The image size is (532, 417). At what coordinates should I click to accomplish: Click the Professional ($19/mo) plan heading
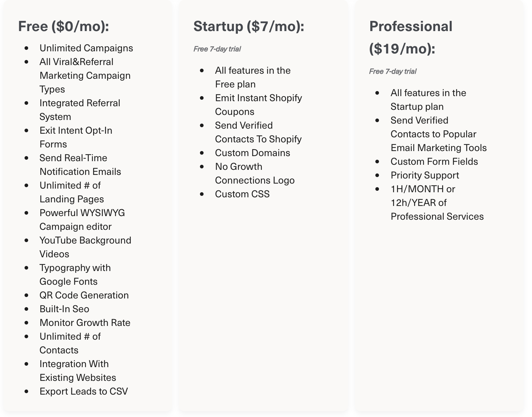coord(411,38)
